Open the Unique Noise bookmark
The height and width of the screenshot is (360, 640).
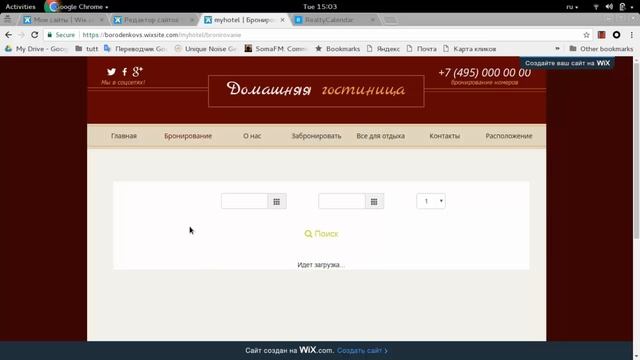click(x=205, y=49)
